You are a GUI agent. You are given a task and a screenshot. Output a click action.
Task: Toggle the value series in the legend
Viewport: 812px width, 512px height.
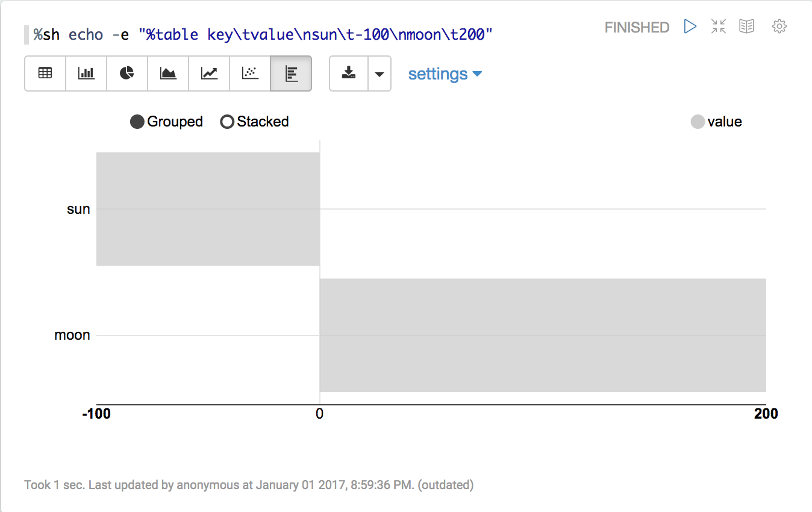pyautogui.click(x=698, y=122)
